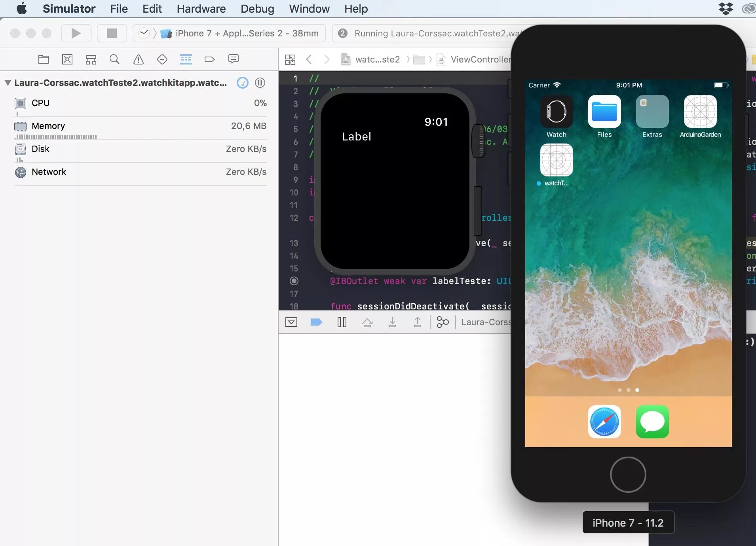
Task: Show the Source Control navigator
Action: 67,59
